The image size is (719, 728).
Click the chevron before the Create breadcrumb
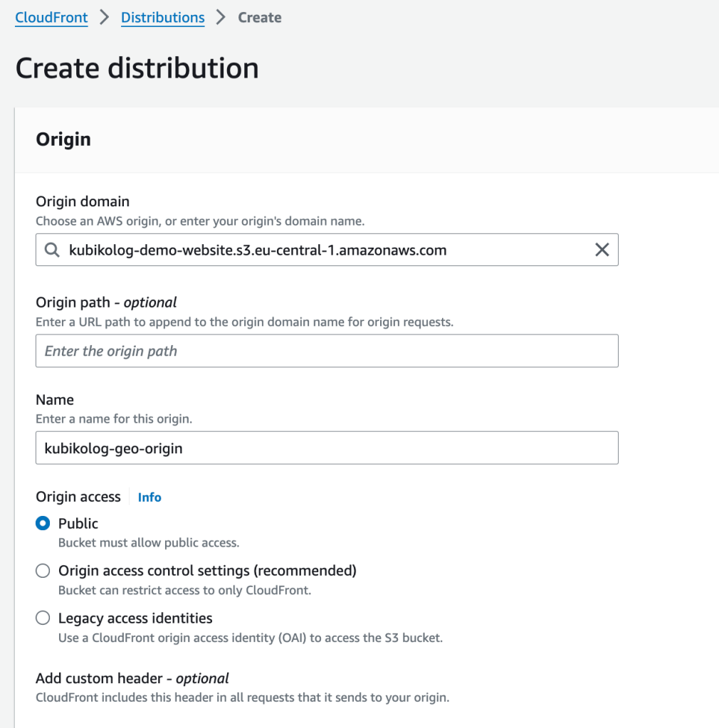point(221,18)
